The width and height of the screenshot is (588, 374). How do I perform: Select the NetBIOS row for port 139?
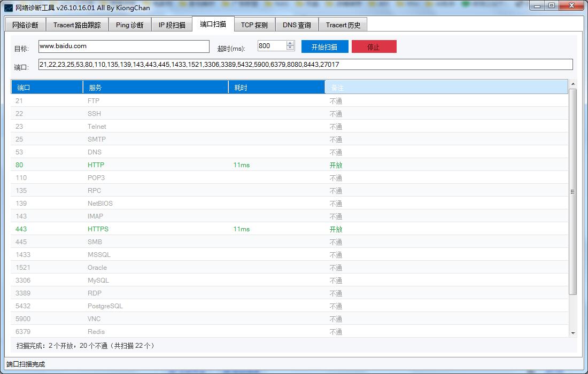(x=290, y=203)
